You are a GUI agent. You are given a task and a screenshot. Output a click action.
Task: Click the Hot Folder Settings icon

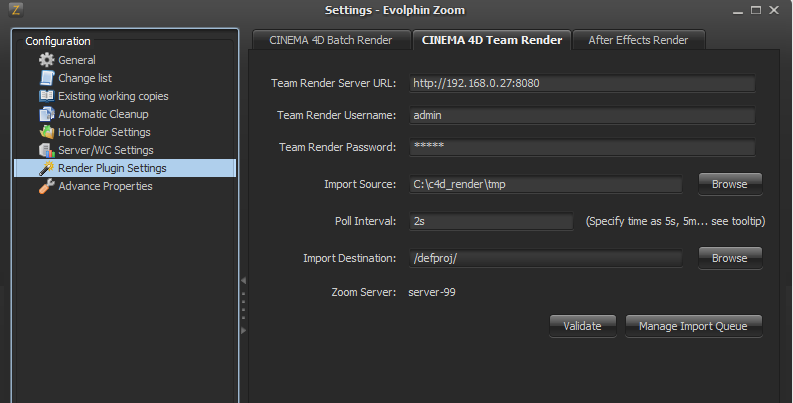(x=47, y=132)
